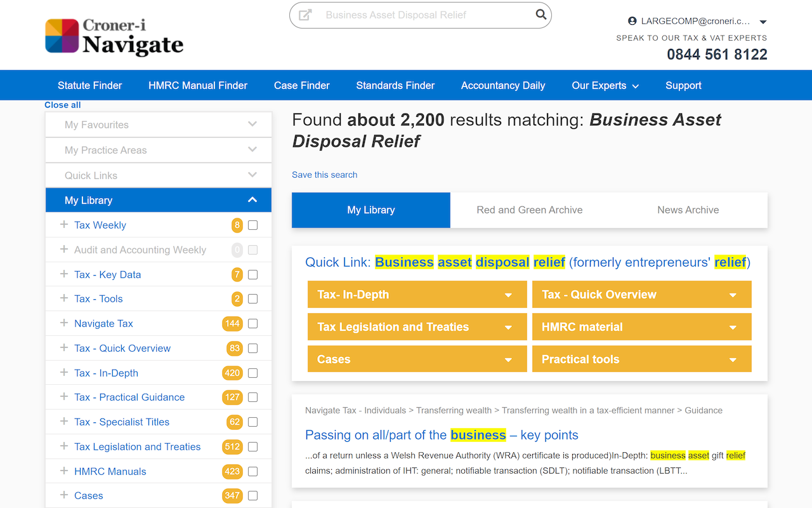Switch to the Red and Green Archive tab
Image resolution: width=812 pixels, height=508 pixels.
coord(530,210)
